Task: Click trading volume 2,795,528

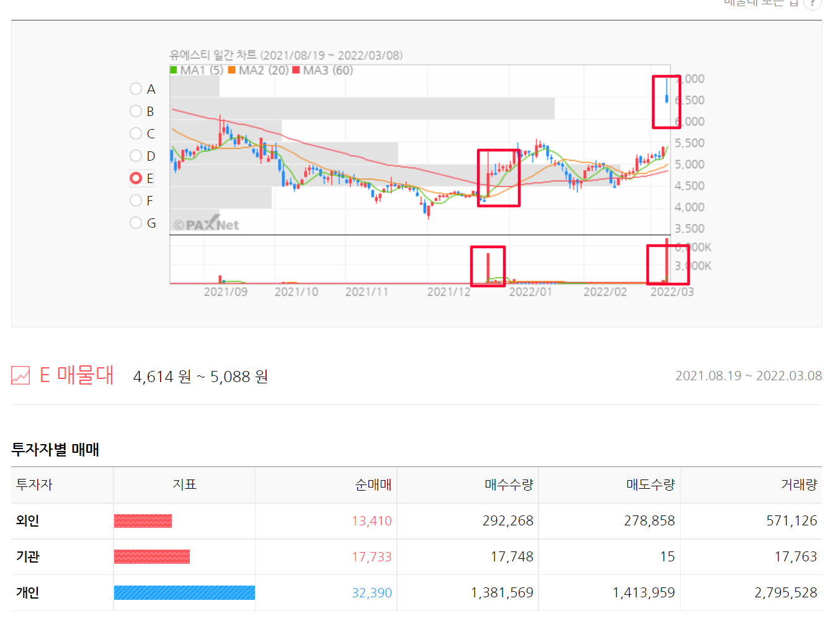Action: (786, 593)
